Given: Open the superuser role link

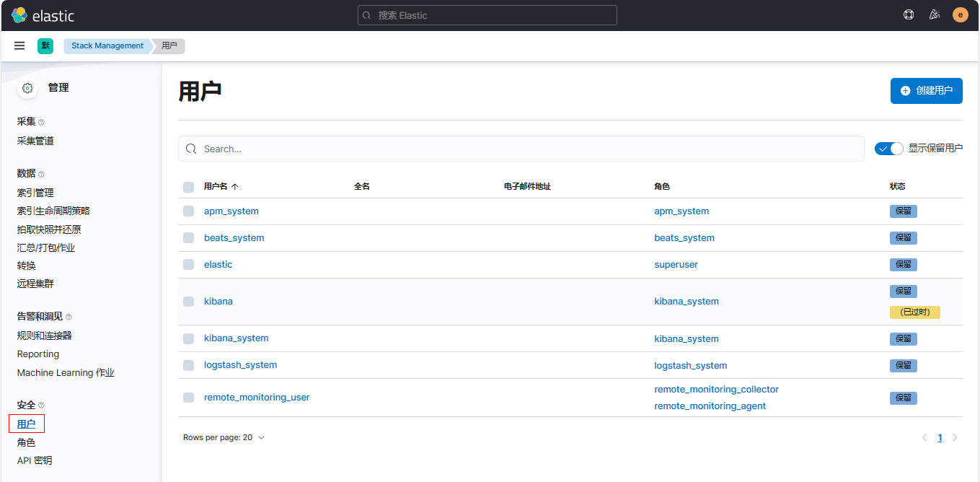Looking at the screenshot, I should (676, 265).
